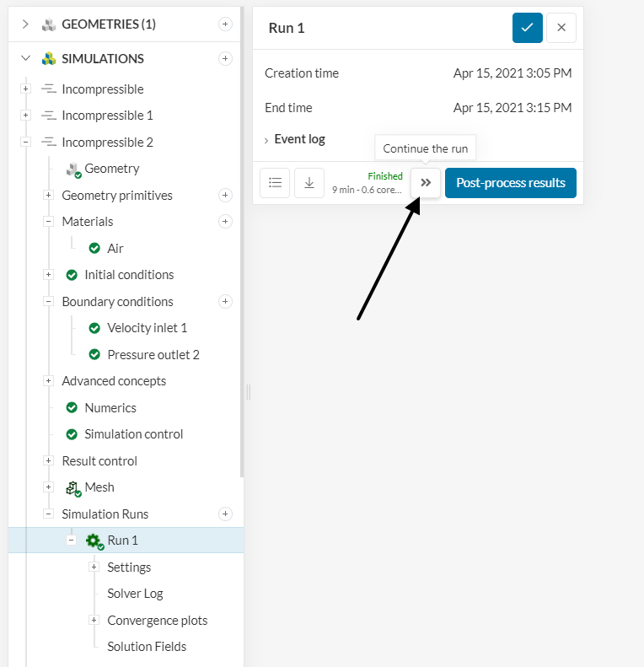Add a geometry using the plus icon
This screenshot has height=667, width=644.
[x=225, y=24]
